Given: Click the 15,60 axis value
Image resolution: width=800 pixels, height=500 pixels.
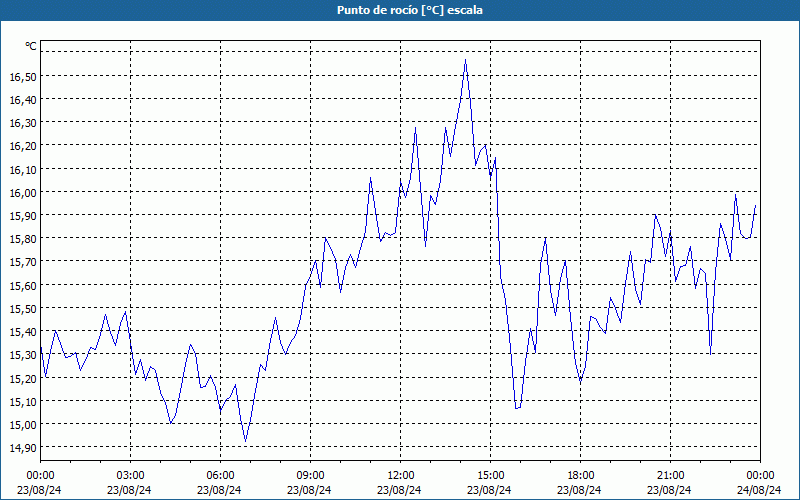Looking at the screenshot, I should pos(23,285).
